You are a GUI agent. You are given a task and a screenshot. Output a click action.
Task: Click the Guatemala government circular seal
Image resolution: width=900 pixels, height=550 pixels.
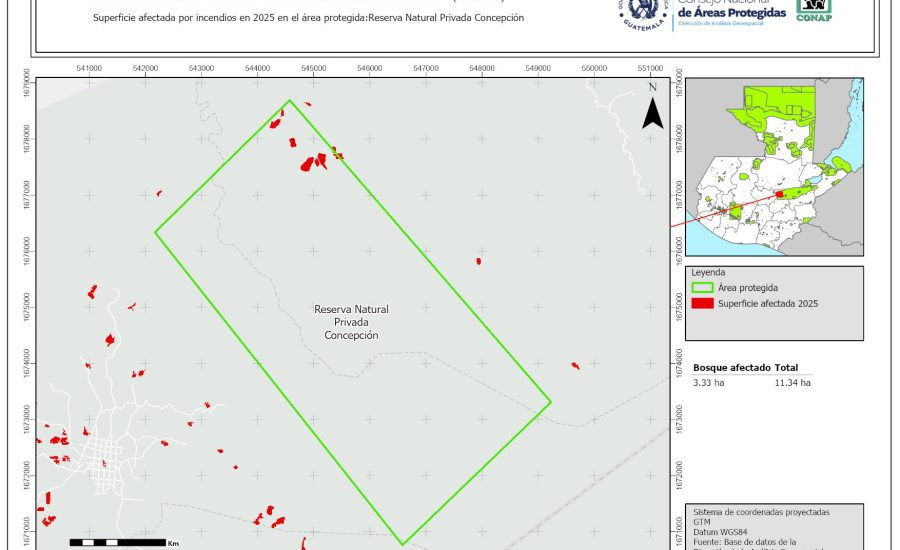(x=645, y=13)
